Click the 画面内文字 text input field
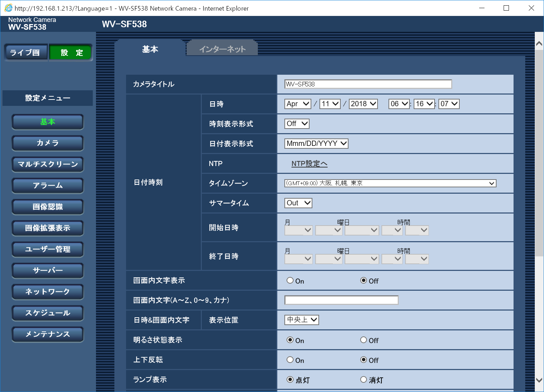544x392 pixels. point(341,300)
